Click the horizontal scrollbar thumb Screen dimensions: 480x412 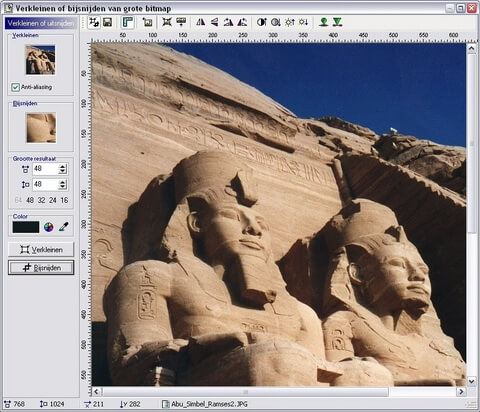click(245, 392)
